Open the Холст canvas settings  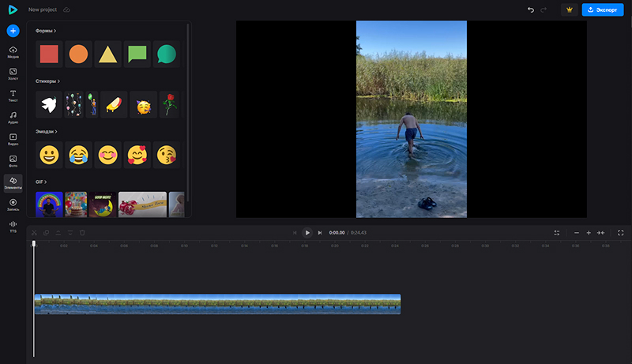tap(13, 74)
